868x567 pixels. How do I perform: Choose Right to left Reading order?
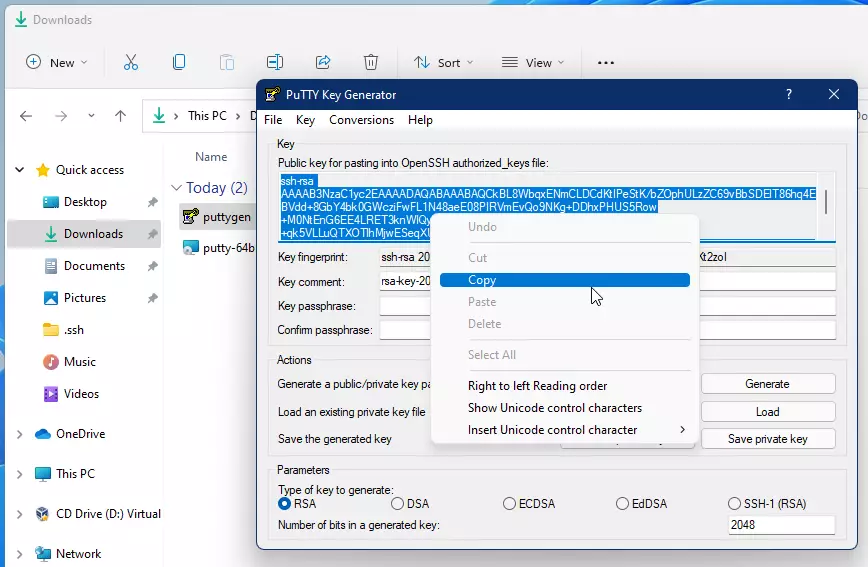click(x=565, y=386)
